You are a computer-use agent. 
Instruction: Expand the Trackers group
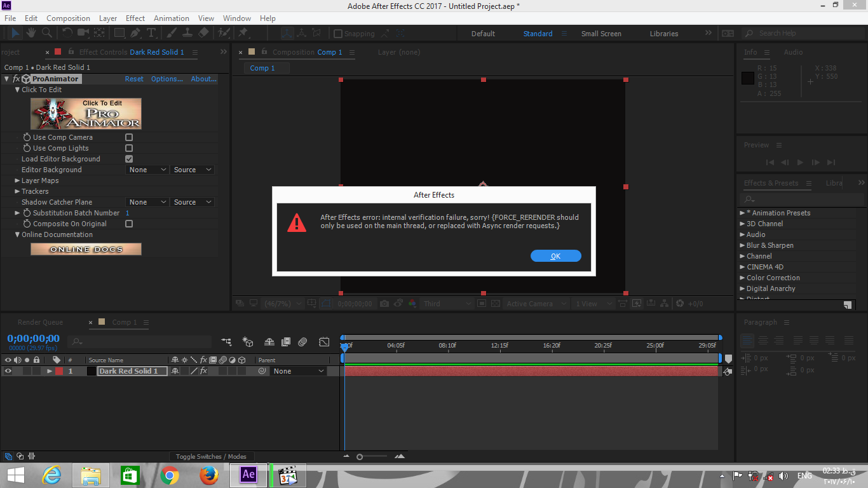(x=17, y=191)
